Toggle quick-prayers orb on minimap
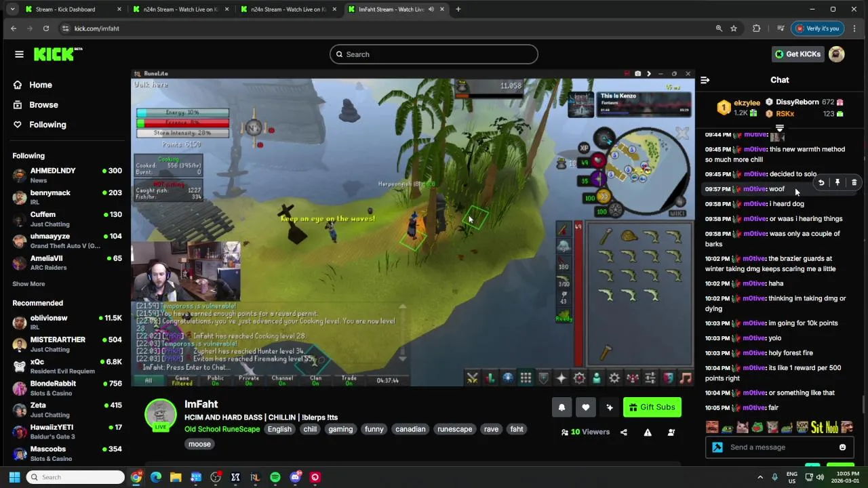The width and height of the screenshot is (868, 488). (592, 180)
